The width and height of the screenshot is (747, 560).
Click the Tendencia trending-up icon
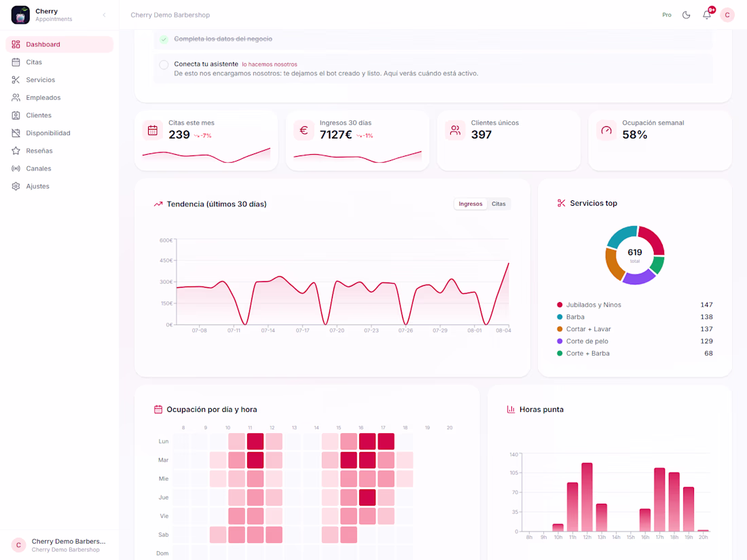(x=158, y=204)
